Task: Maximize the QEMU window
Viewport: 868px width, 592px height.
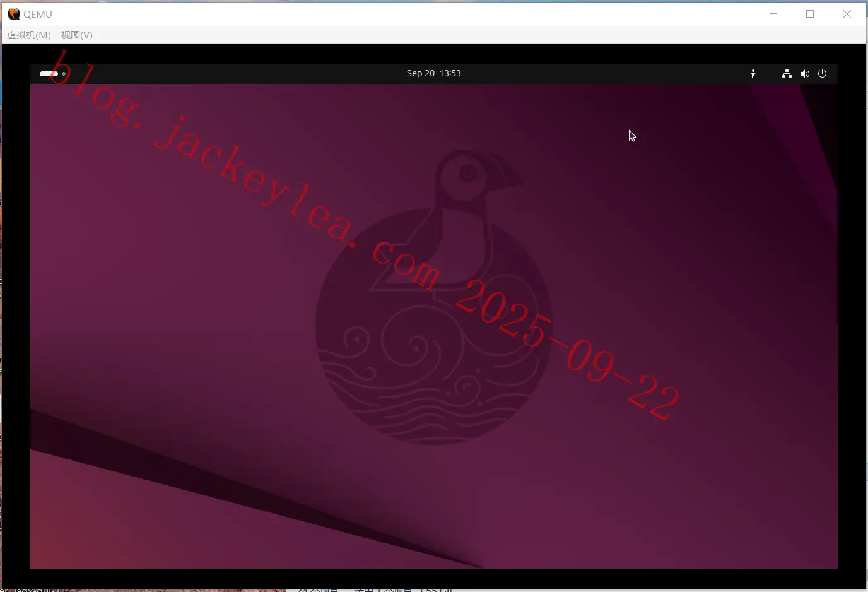Action: pos(810,14)
